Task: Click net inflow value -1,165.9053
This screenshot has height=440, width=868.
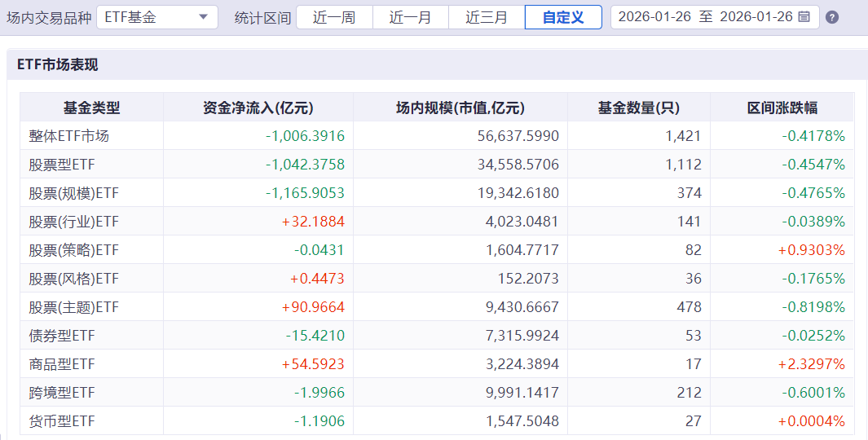Action: point(305,193)
